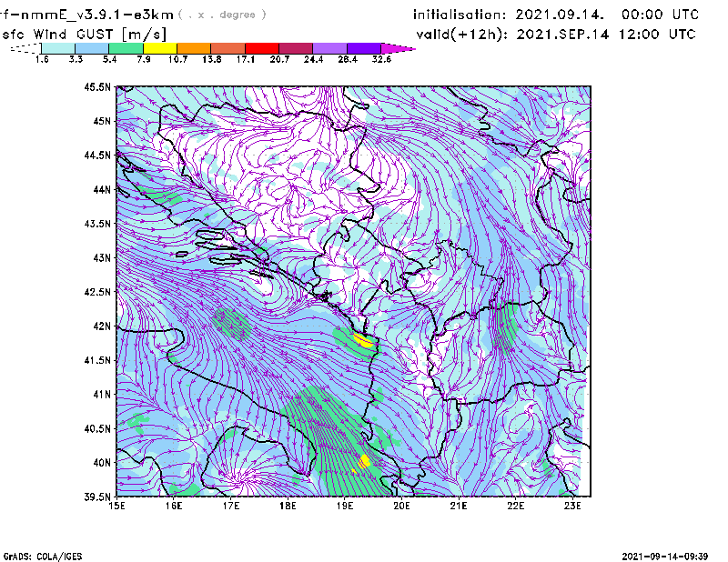Viewport: 728px width, 562px height.
Task: Click the 45.5N latitude label
Action: [x=97, y=86]
